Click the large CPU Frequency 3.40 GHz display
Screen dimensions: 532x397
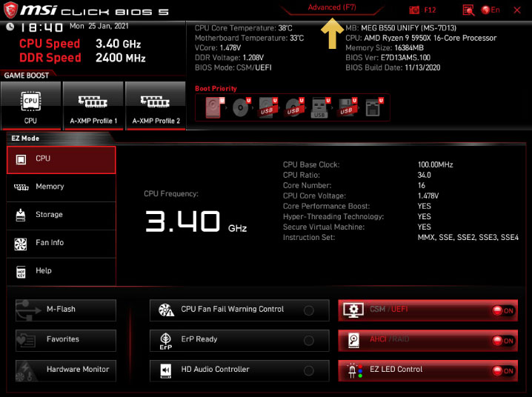point(196,221)
